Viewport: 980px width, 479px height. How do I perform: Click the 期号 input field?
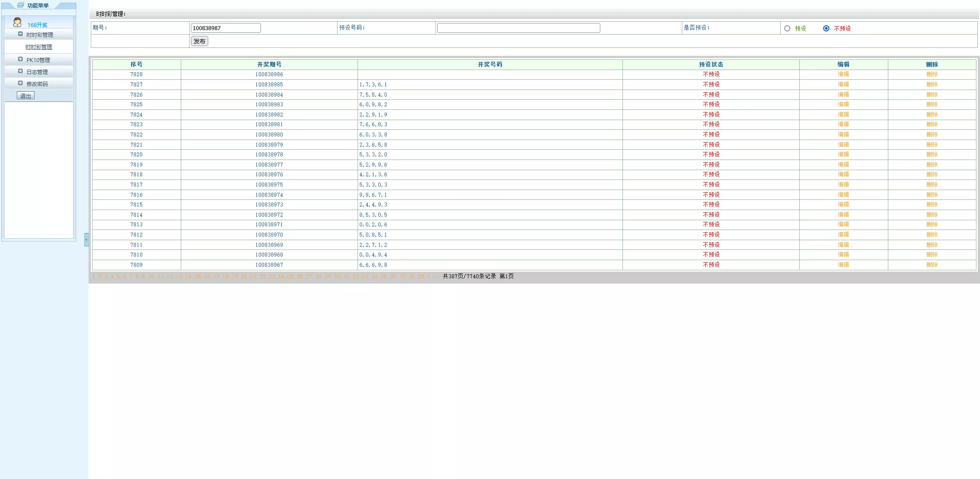226,28
